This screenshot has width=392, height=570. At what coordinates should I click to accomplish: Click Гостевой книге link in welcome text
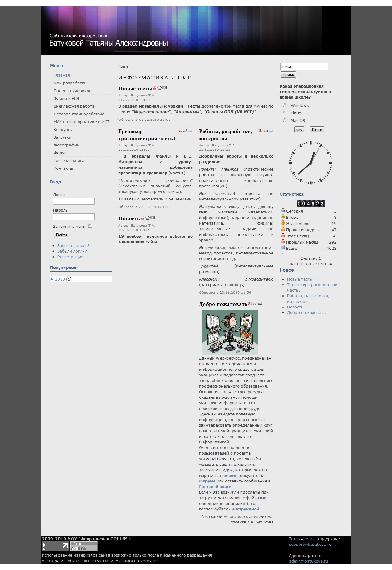[x=215, y=487]
